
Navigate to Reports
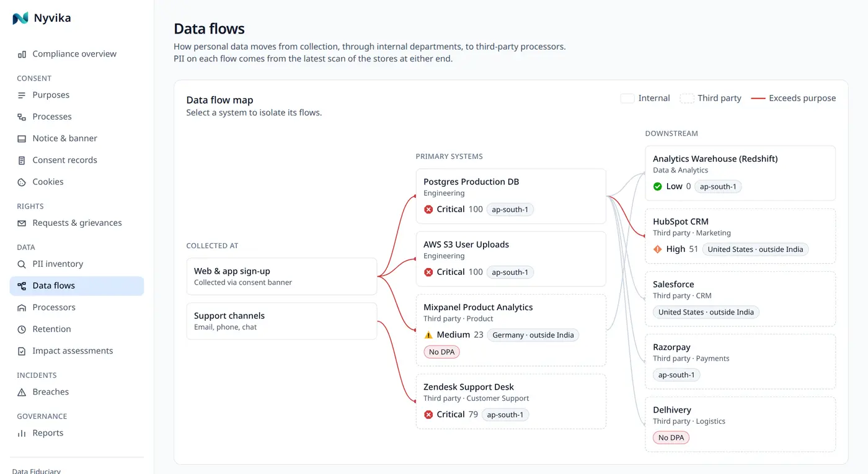coord(77,432)
